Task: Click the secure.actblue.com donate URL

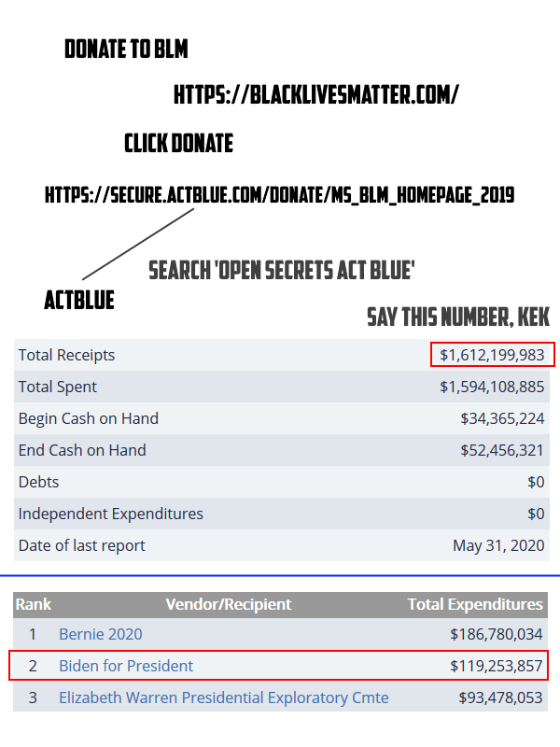Action: point(279,195)
